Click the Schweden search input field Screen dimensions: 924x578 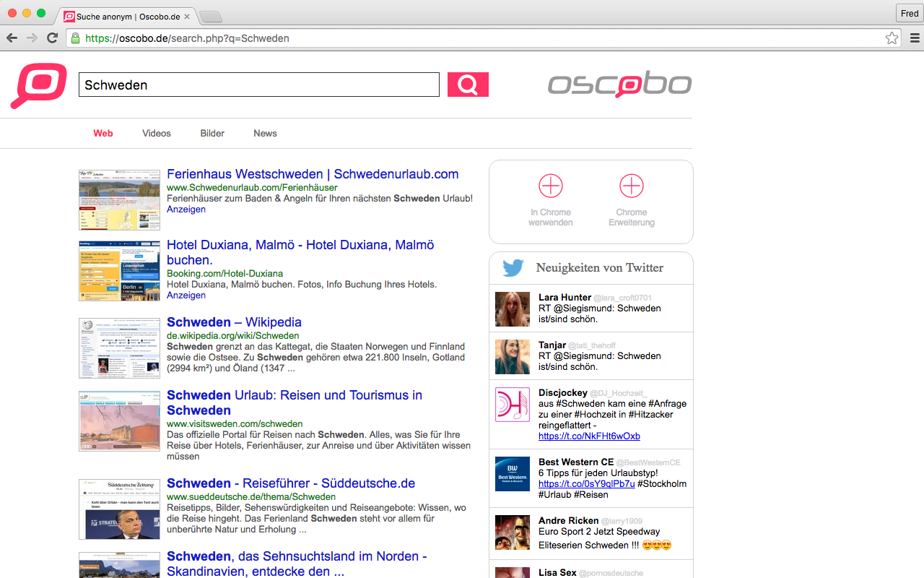259,85
